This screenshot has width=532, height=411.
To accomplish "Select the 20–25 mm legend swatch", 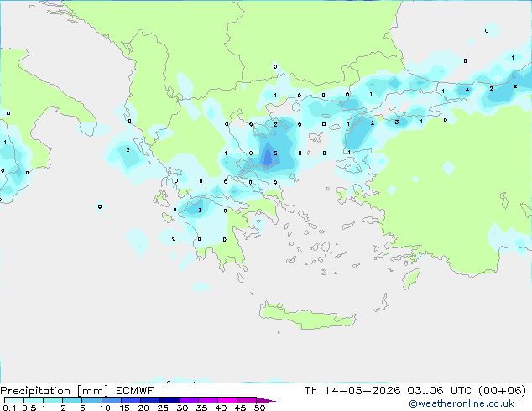I will coord(149,400).
